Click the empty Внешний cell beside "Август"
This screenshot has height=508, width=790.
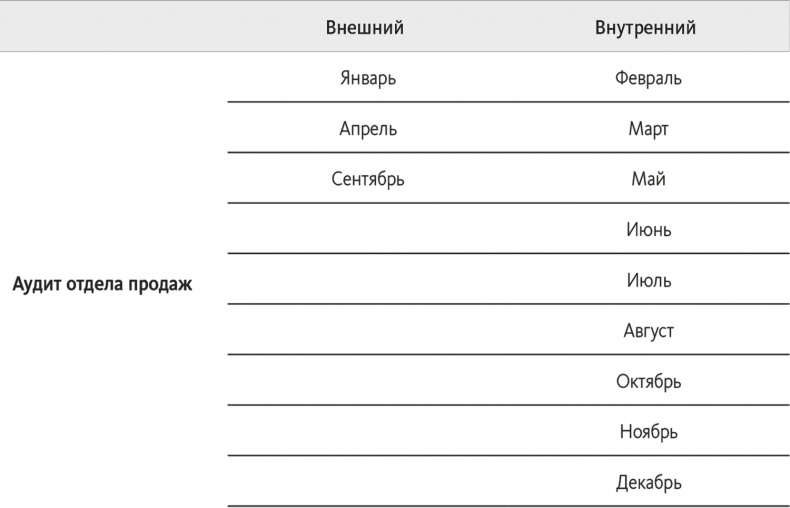coord(368,331)
